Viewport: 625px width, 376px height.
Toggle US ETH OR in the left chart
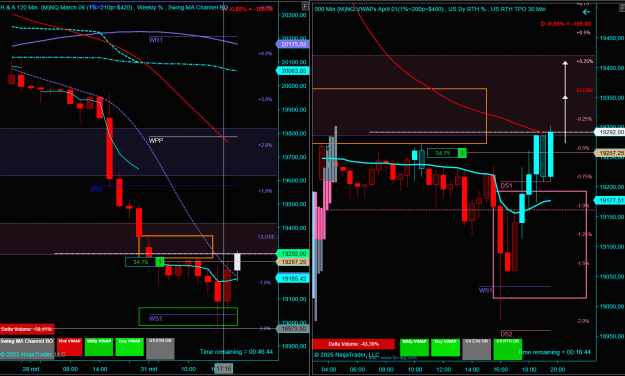pyautogui.click(x=160, y=348)
